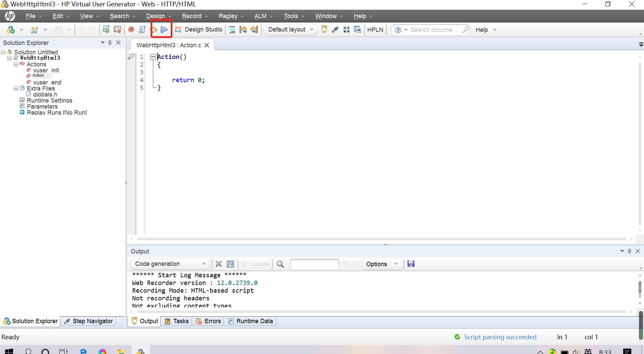Click the Record (red circle) toolbar icon

coord(131,29)
